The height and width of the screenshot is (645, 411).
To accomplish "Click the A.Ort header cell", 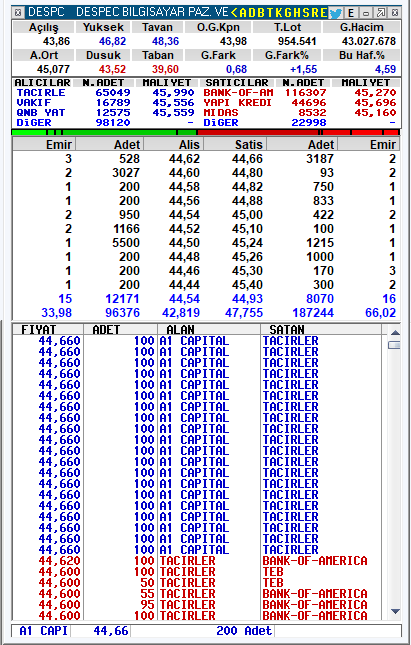I will coord(44,55).
